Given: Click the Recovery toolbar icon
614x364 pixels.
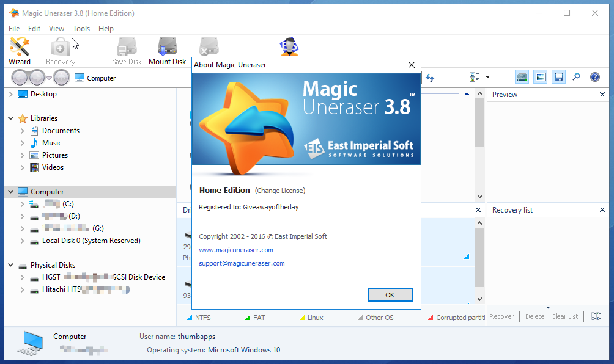Looking at the screenshot, I should point(61,51).
